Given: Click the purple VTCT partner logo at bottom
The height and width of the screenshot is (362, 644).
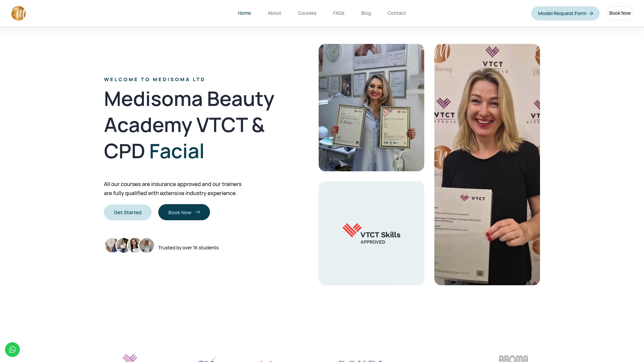Looking at the screenshot, I should (x=130, y=358).
